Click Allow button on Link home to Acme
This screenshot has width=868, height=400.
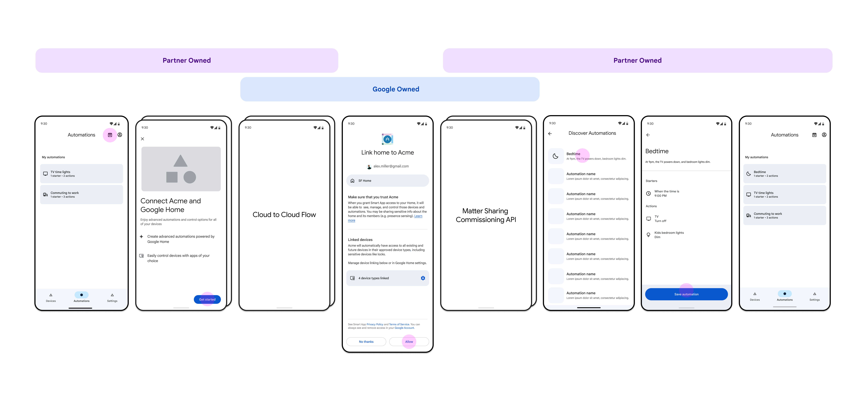[x=410, y=341]
